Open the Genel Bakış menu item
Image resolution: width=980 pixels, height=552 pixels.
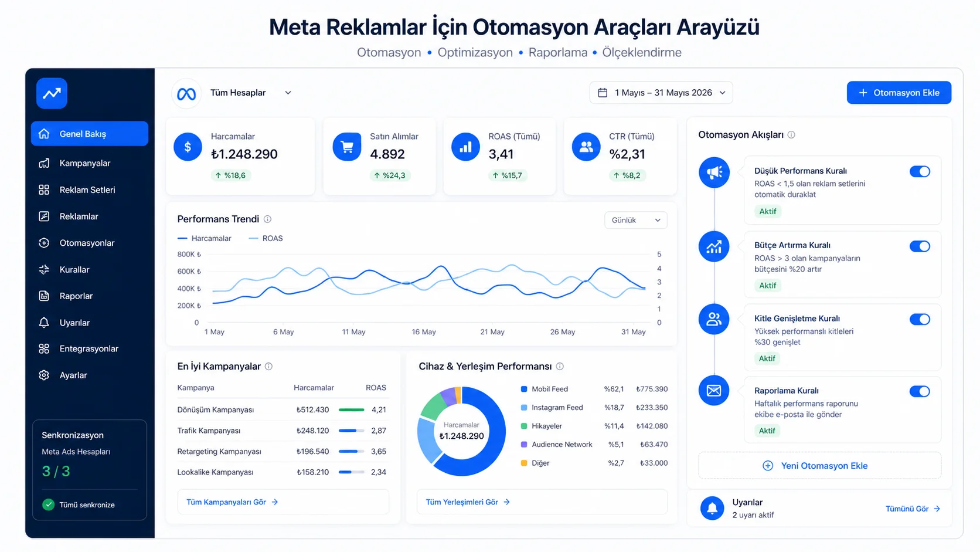click(x=90, y=134)
